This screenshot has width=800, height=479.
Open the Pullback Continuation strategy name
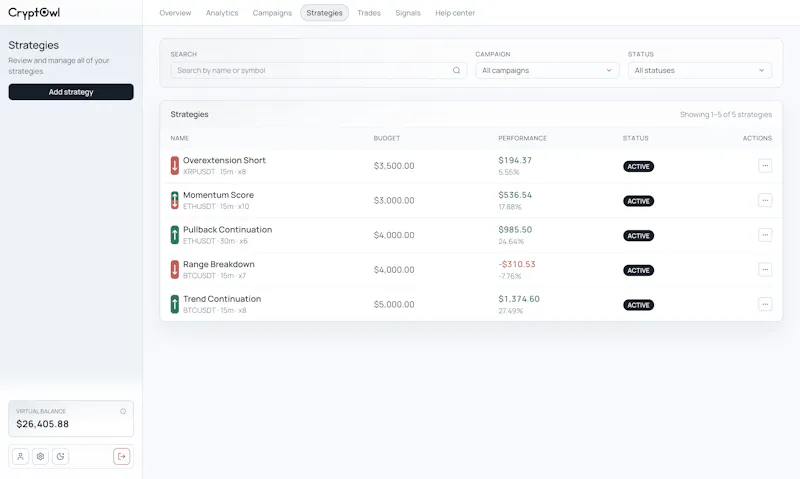228,230
